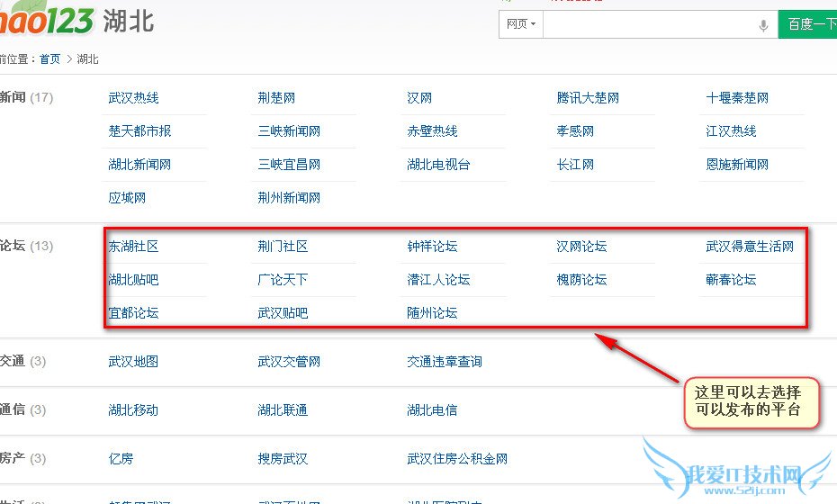The width and height of the screenshot is (837, 504).
Task: Open the 湖北新闻网 link
Action: pyautogui.click(x=139, y=165)
